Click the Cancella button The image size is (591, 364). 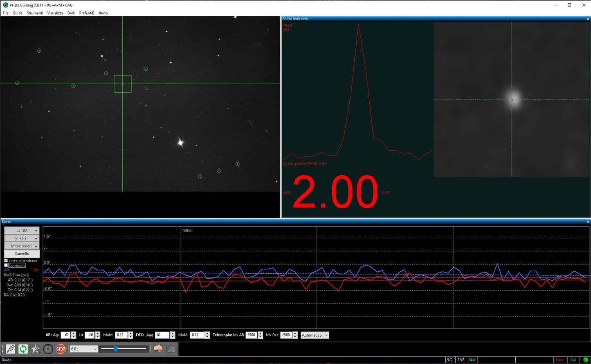pyautogui.click(x=22, y=254)
